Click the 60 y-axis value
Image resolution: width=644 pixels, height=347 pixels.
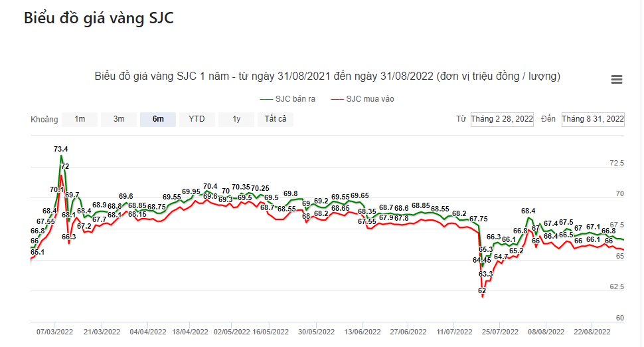coord(620,318)
